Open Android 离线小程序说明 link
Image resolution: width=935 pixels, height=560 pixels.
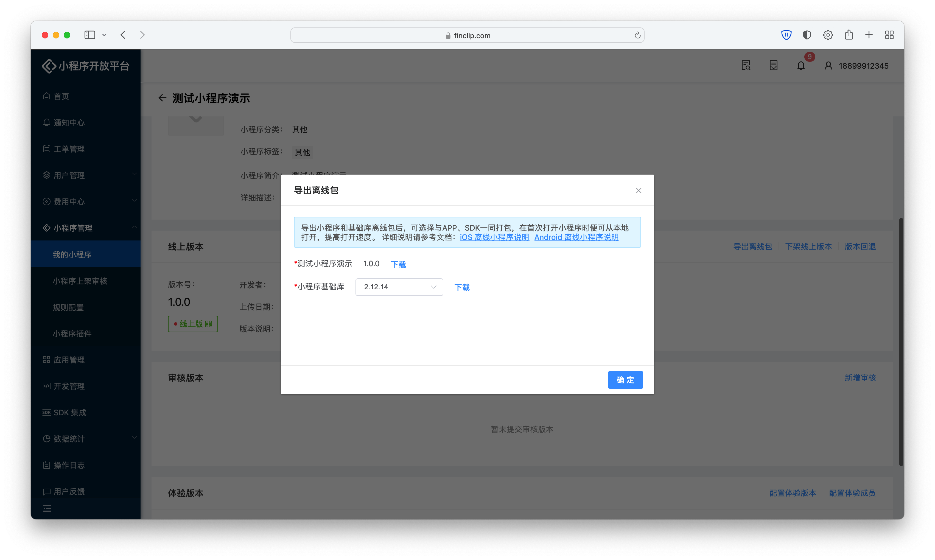pyautogui.click(x=576, y=237)
